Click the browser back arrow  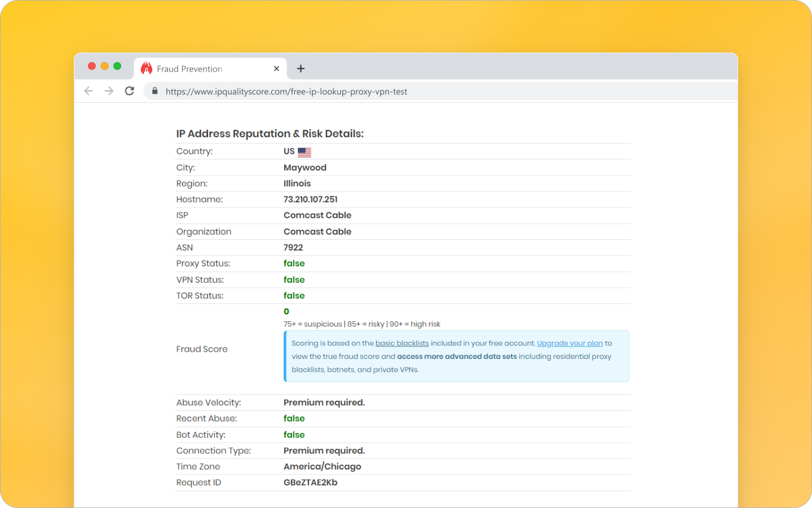point(89,91)
